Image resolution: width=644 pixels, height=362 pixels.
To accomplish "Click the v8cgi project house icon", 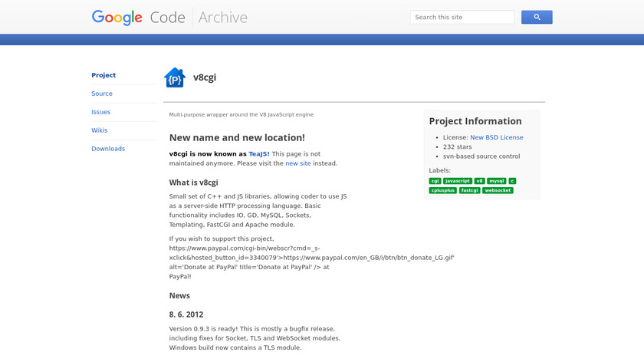I will 175,77.
